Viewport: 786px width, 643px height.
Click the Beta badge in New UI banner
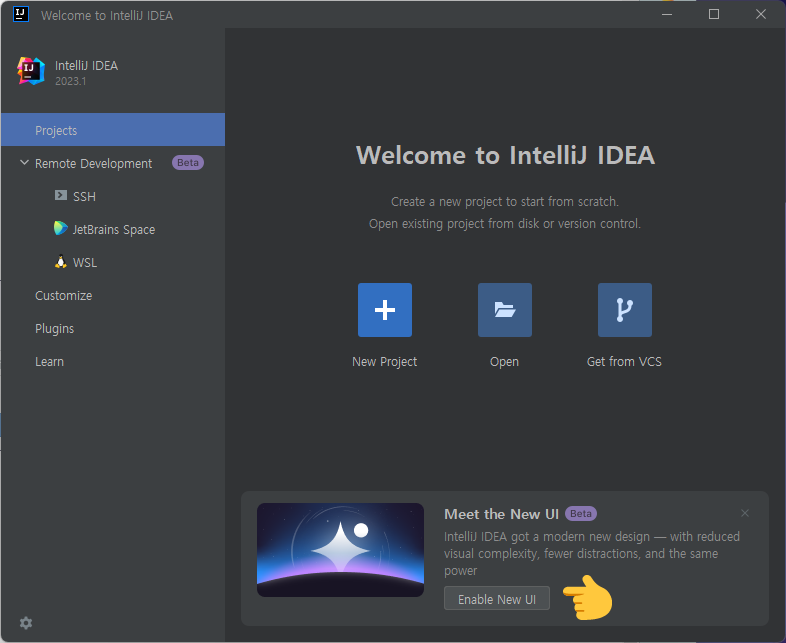pyautogui.click(x=580, y=514)
